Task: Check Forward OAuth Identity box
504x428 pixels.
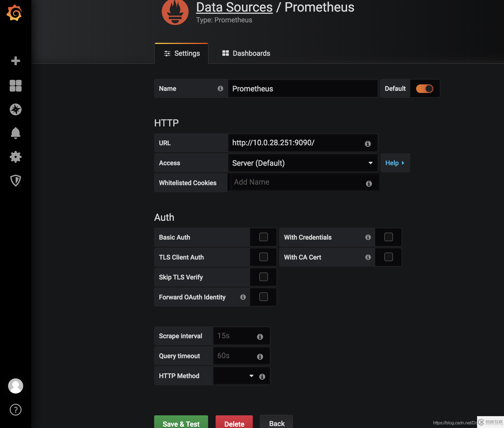Action: (264, 297)
